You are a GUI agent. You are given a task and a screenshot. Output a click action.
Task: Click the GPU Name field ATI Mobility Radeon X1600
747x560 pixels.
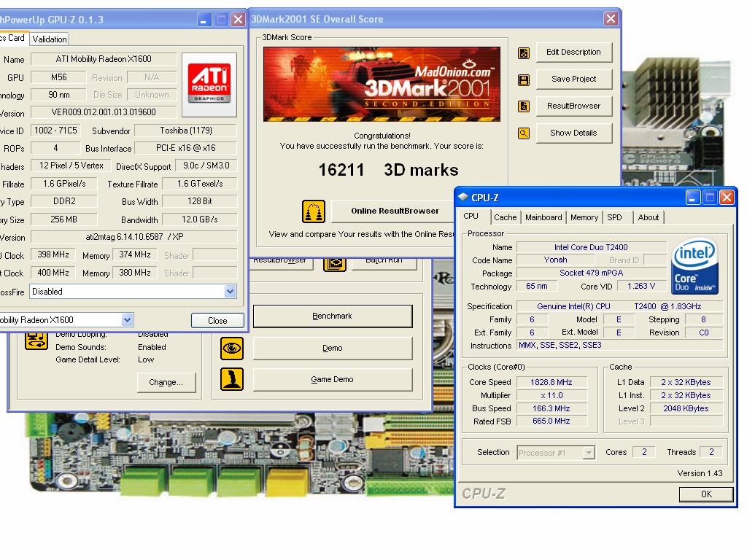click(104, 59)
